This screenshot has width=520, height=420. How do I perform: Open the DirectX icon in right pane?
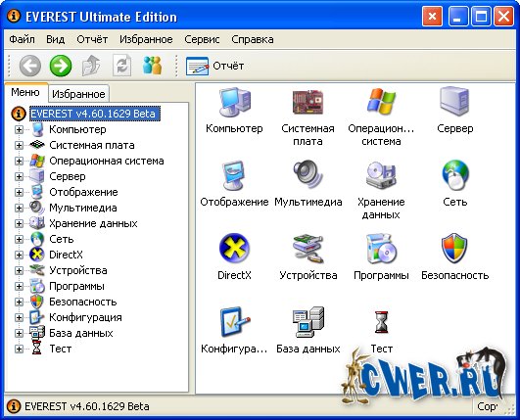click(234, 248)
